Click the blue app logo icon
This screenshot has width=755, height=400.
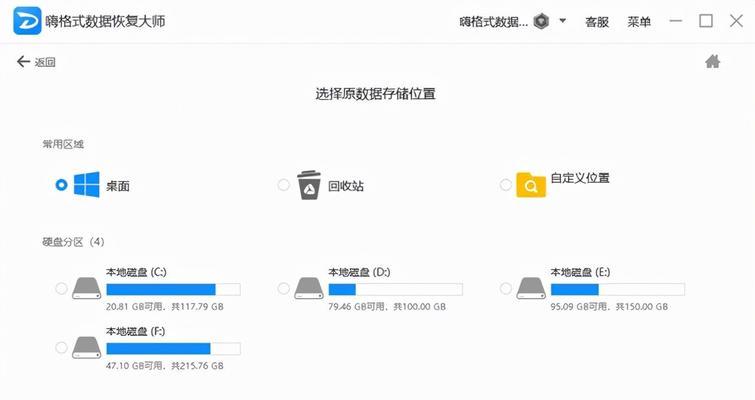27,21
